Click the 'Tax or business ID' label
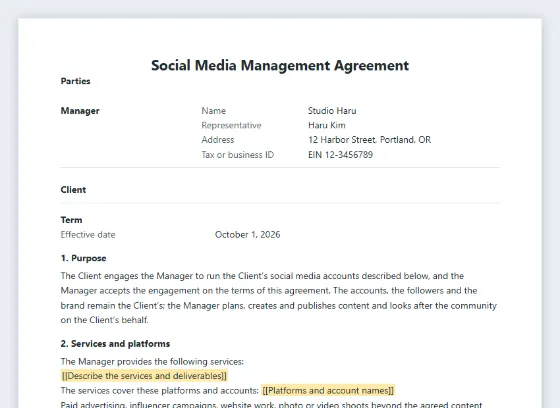This screenshot has height=408, width=560. click(238, 155)
